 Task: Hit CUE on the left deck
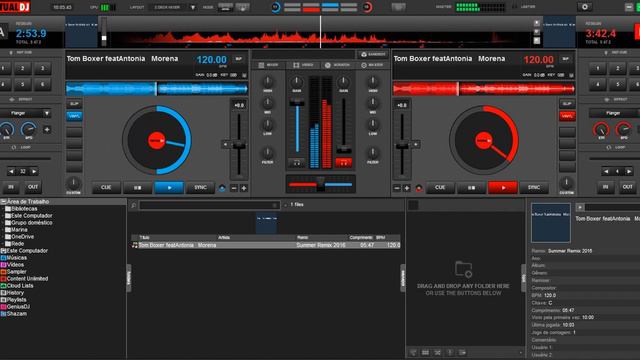[106, 188]
